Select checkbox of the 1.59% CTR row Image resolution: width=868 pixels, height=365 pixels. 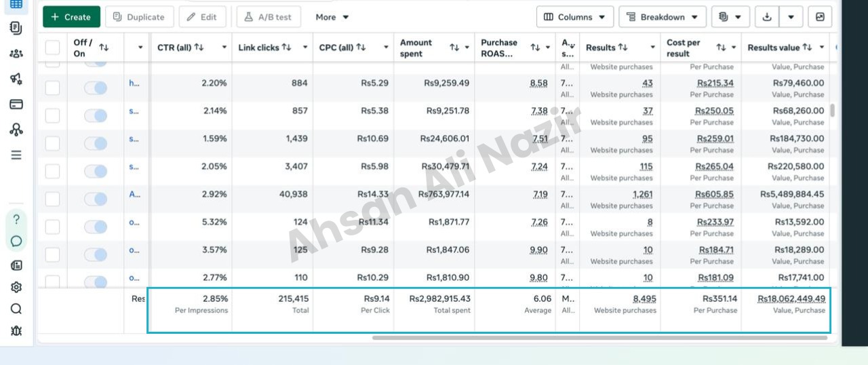coord(52,143)
